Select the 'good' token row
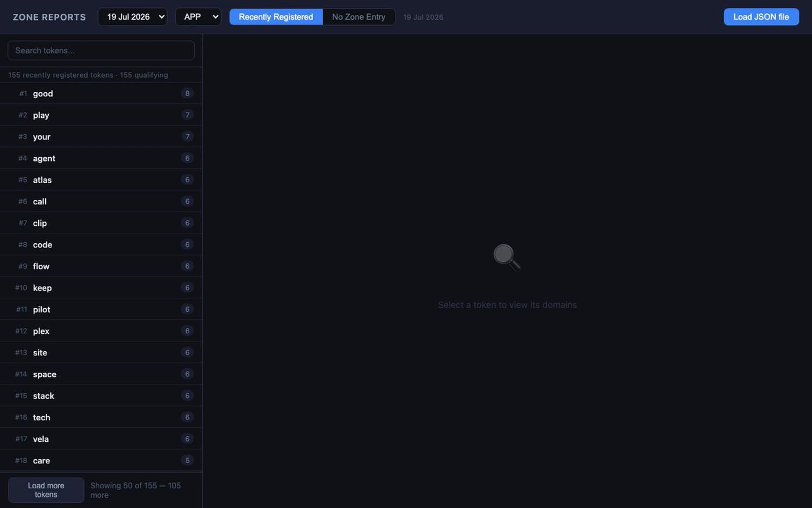Image resolution: width=812 pixels, height=508 pixels. point(101,93)
